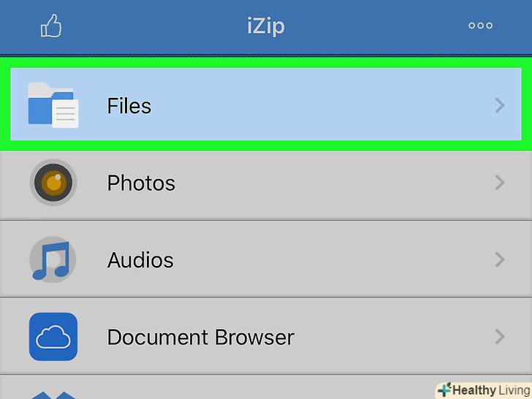Select the Photos menu label
532x399 pixels.
141,183
